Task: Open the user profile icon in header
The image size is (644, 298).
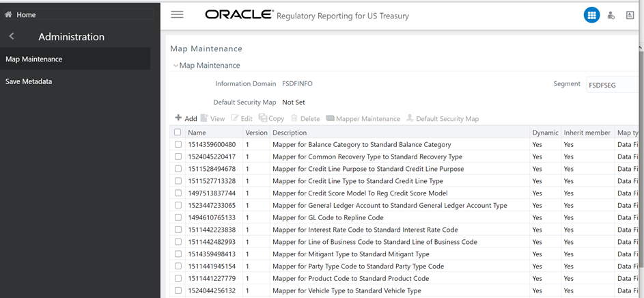Action: [x=630, y=15]
